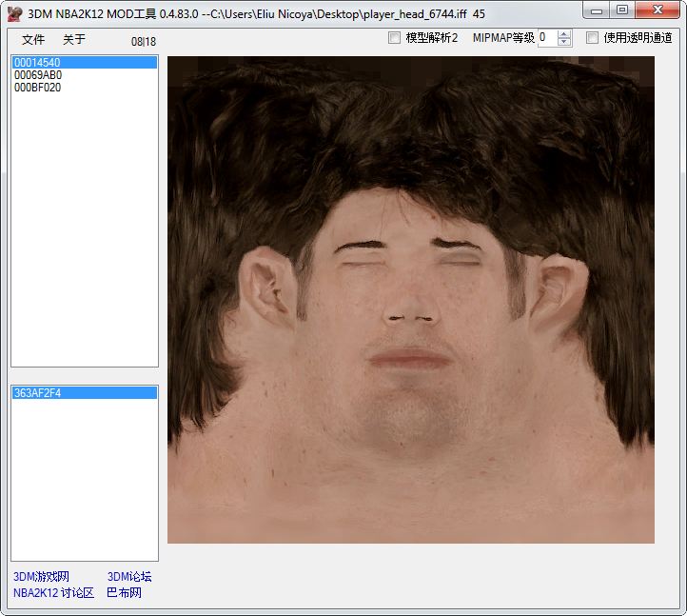Open the 关于 menu
This screenshot has width=687, height=616.
[73, 40]
